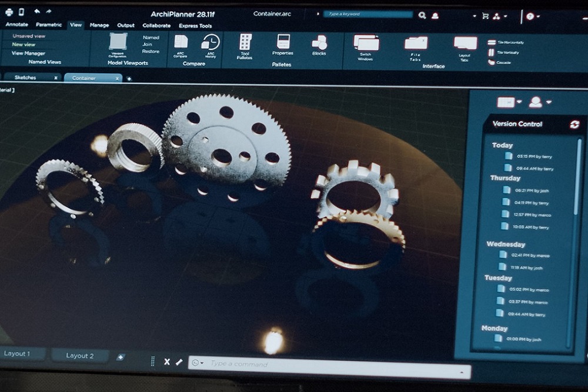Click the Type a keyword search field
Screen dimensions: 588x392
[367, 14]
